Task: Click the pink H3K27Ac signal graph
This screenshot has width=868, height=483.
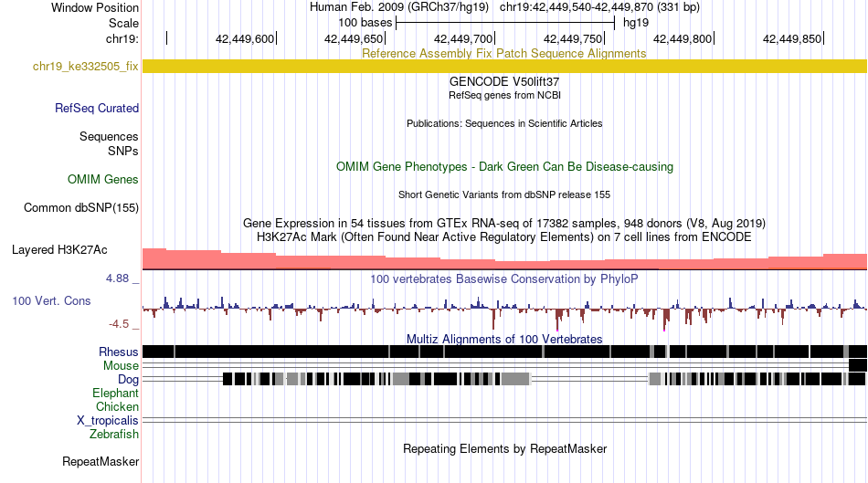Action: 504,259
